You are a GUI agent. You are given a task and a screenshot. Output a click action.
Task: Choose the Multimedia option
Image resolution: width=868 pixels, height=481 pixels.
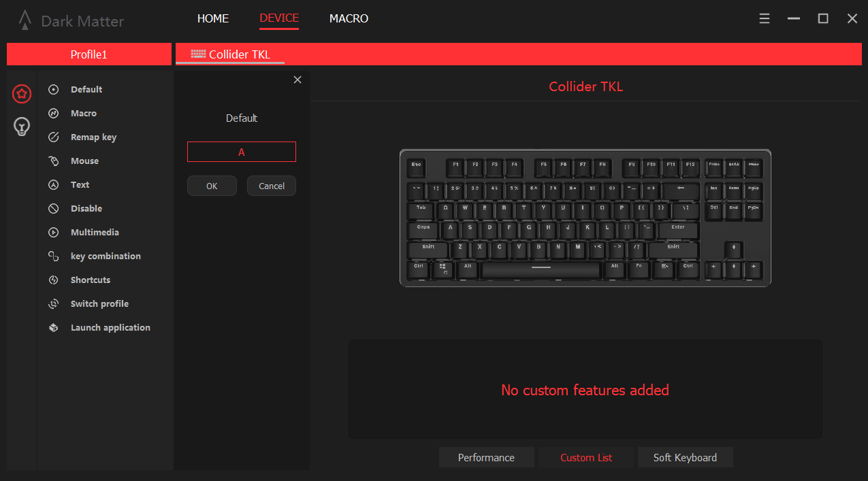coord(95,233)
